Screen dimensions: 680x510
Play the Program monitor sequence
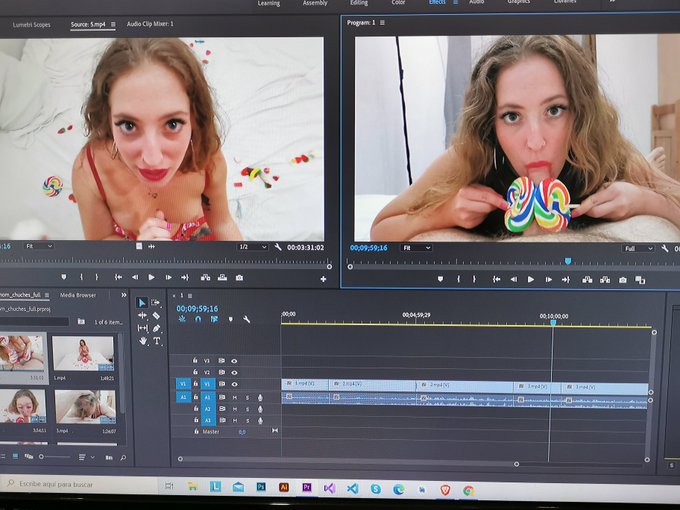(530, 280)
